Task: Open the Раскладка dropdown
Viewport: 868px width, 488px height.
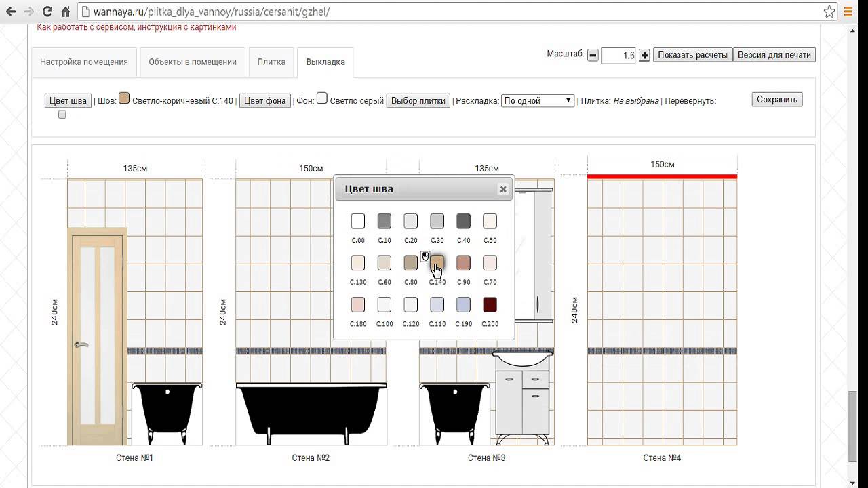Action: tap(537, 100)
